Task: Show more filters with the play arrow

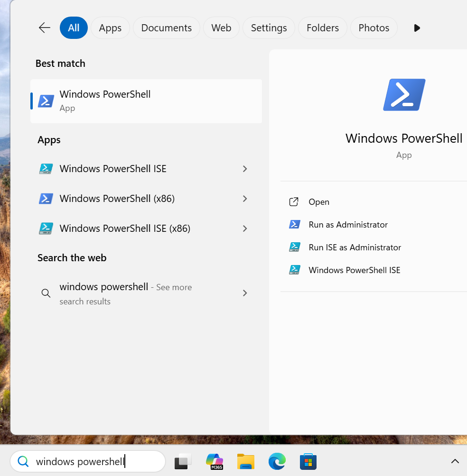Action: (417, 28)
